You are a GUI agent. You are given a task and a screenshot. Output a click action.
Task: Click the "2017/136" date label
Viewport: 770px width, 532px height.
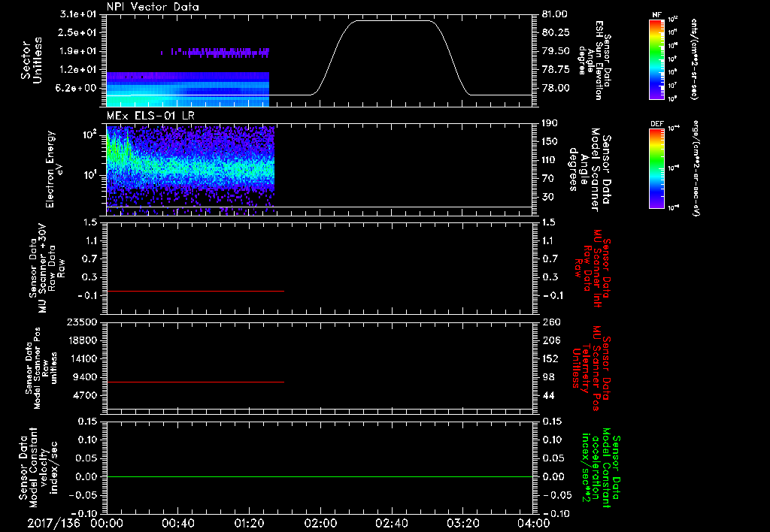(53, 523)
